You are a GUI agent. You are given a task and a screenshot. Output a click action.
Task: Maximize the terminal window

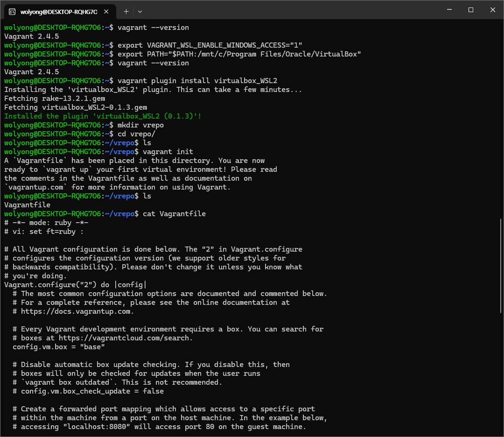click(471, 10)
